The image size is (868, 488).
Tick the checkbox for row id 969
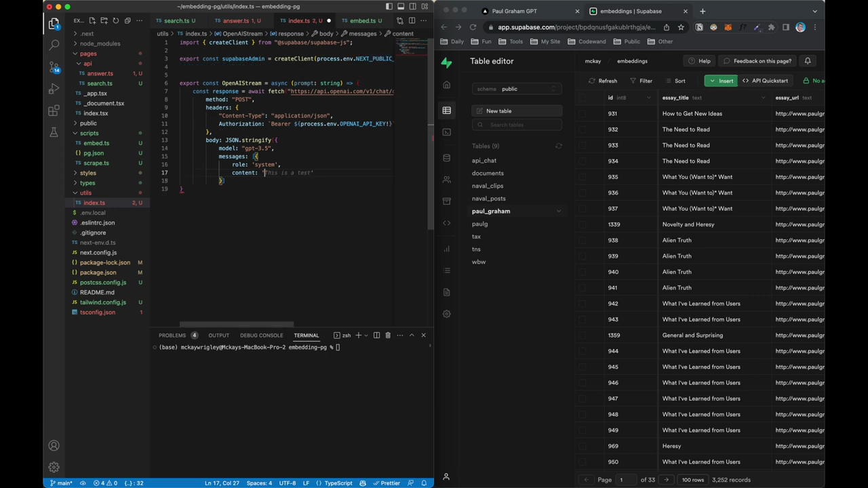coord(583,446)
